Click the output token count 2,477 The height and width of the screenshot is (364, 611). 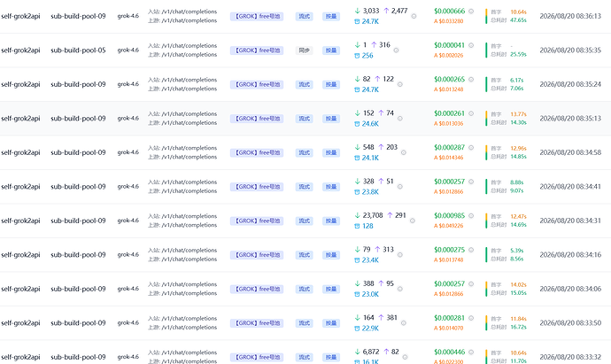tap(399, 11)
